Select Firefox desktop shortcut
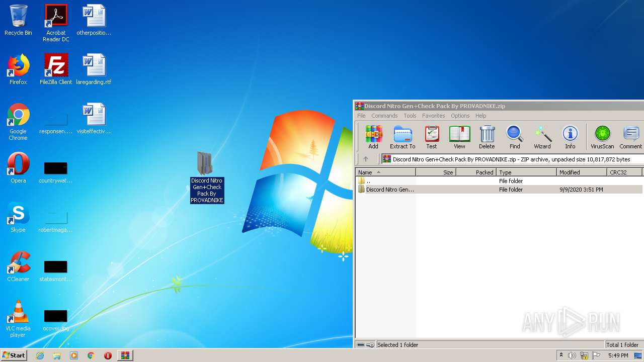Screen dimensions: 644x362 [18, 69]
